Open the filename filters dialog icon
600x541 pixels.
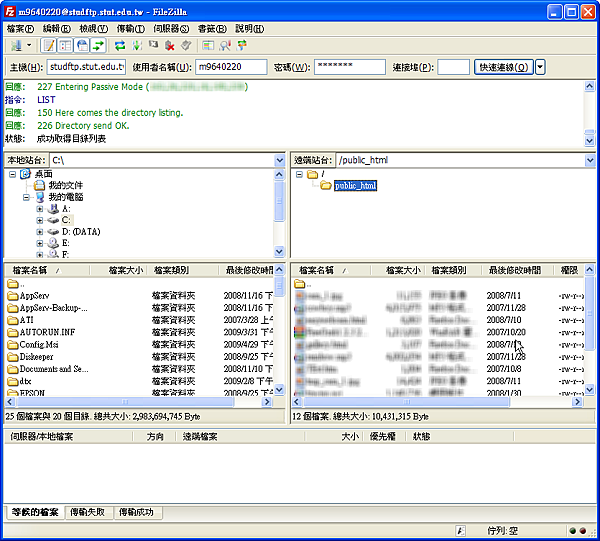[x=208, y=46]
